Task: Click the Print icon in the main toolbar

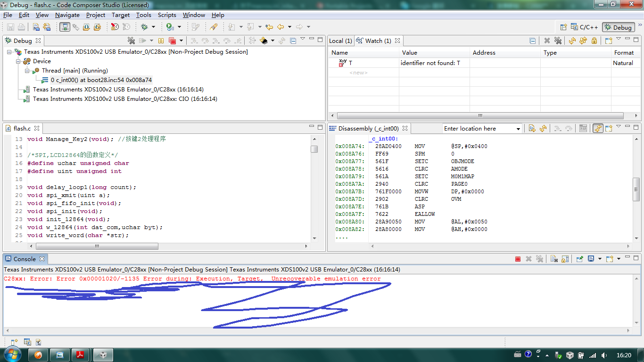Action: (21, 27)
